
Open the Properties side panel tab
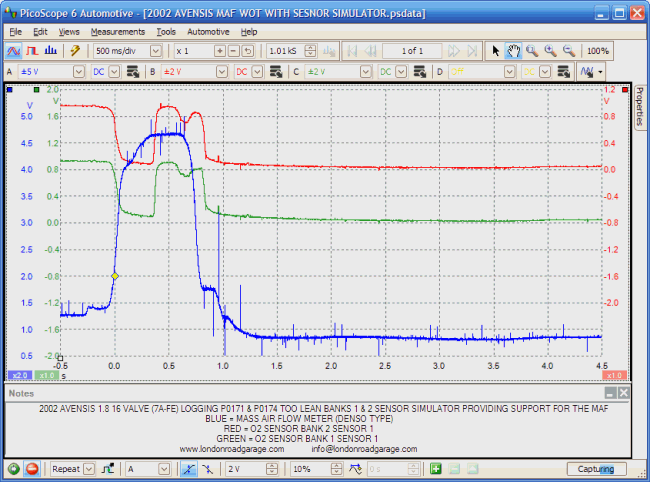(639, 106)
